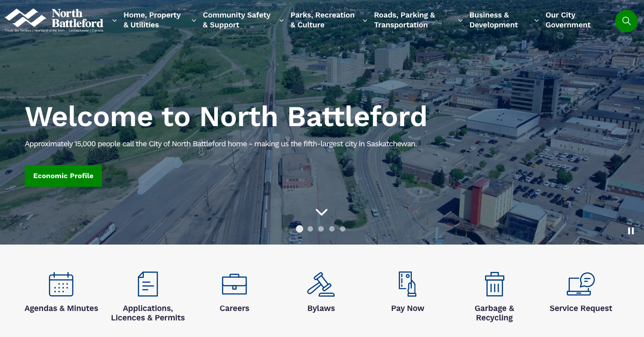Click the Service Request laptop icon
The height and width of the screenshot is (337, 644).
(581, 284)
